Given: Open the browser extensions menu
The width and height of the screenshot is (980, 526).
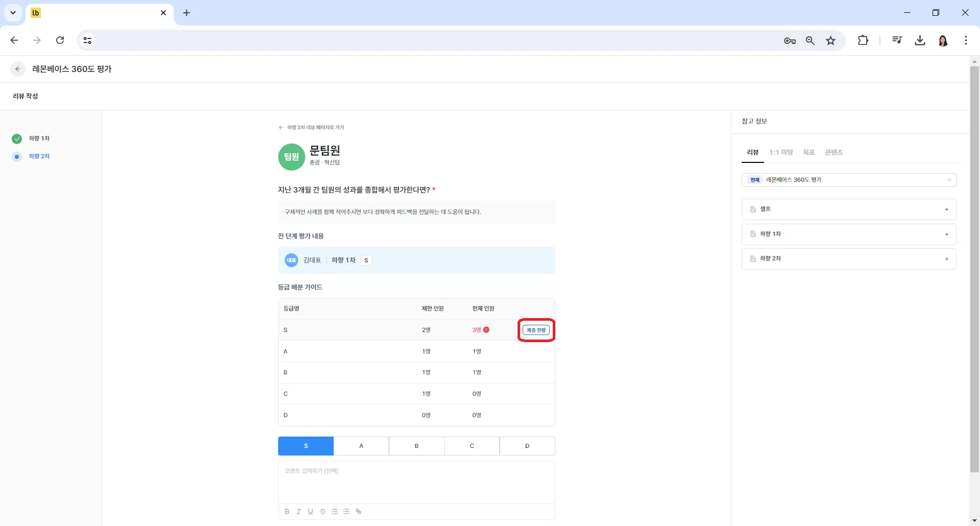Looking at the screenshot, I should pyautogui.click(x=863, y=40).
